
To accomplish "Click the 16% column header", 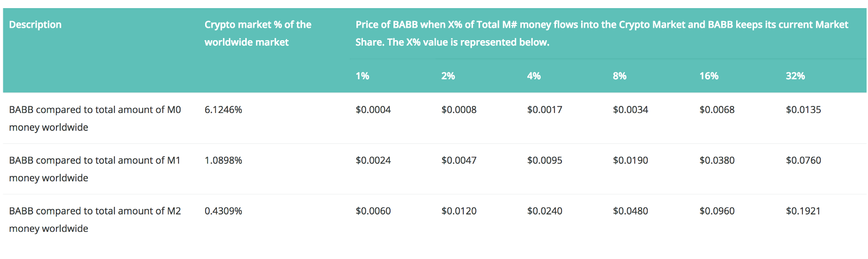I will point(709,76).
